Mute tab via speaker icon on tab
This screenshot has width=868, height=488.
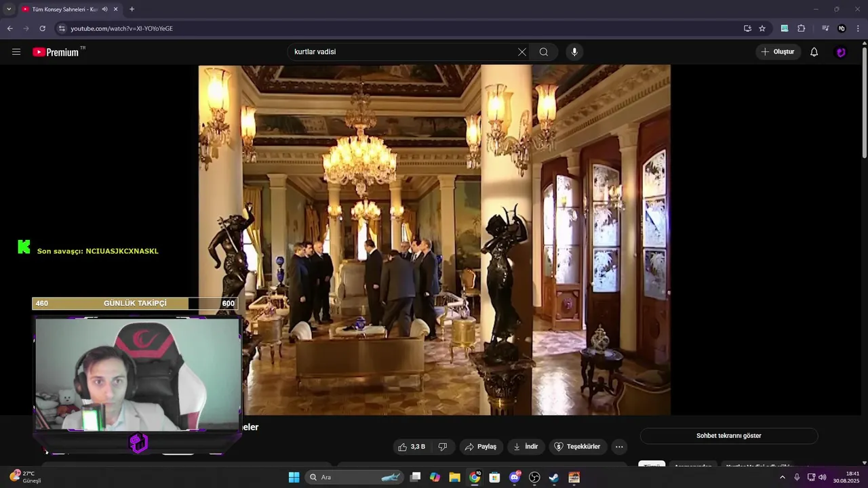[104, 9]
